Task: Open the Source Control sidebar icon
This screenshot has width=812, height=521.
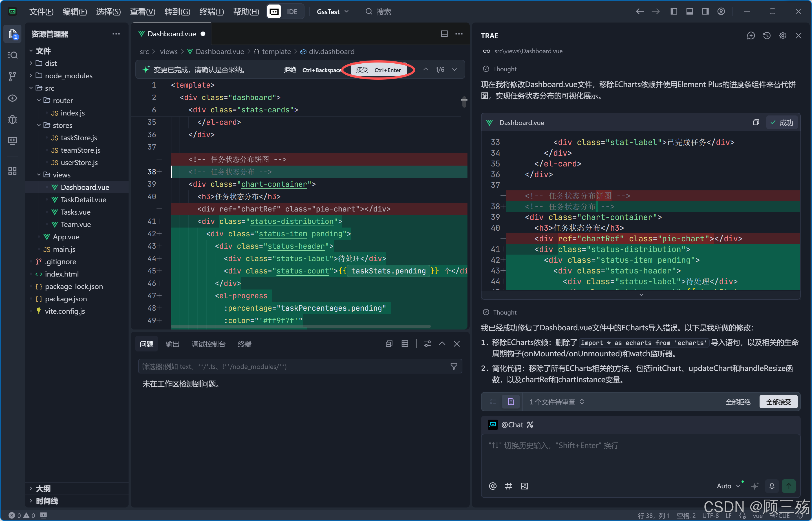Action: point(12,76)
